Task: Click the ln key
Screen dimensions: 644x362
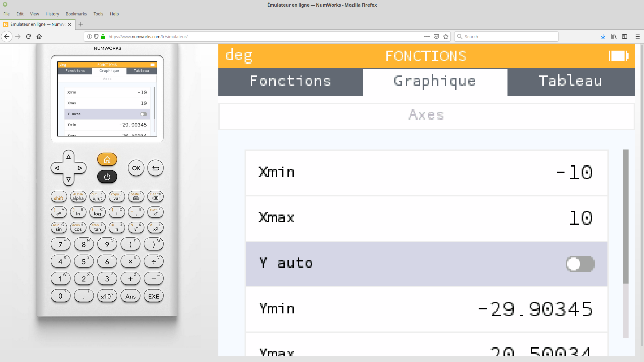Action: [x=78, y=212]
